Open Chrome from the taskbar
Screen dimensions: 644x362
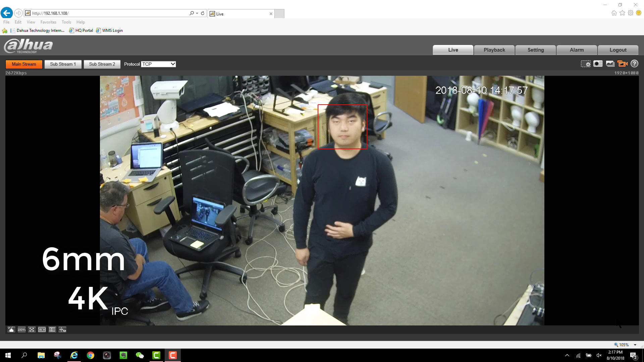tap(91, 355)
